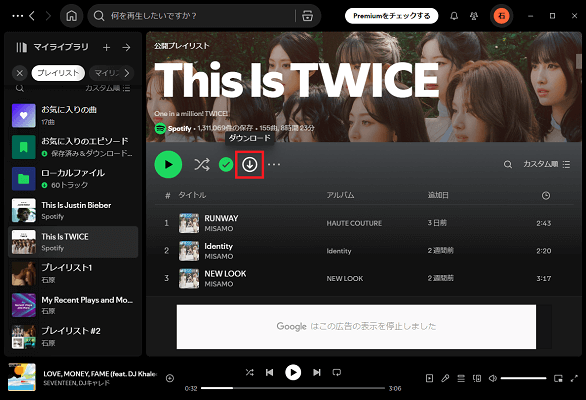Open connect to a device icon
Image resolution: width=586 pixels, height=400 pixels.
pyautogui.click(x=477, y=378)
